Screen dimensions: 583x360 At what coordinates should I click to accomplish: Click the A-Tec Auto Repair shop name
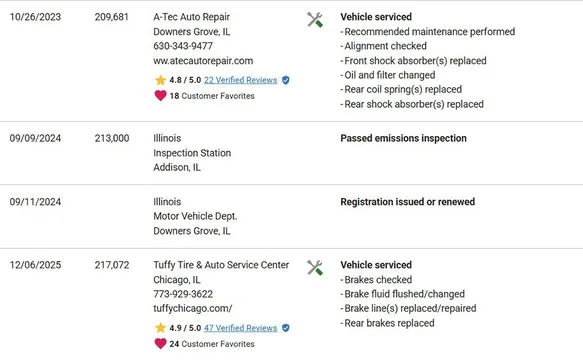[191, 17]
